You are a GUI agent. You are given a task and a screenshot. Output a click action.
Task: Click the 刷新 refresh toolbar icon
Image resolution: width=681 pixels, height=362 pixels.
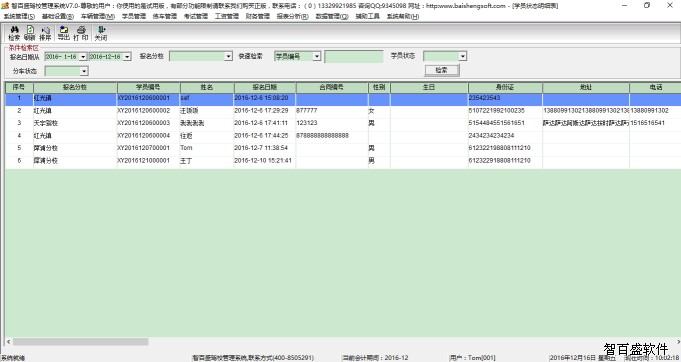click(30, 33)
